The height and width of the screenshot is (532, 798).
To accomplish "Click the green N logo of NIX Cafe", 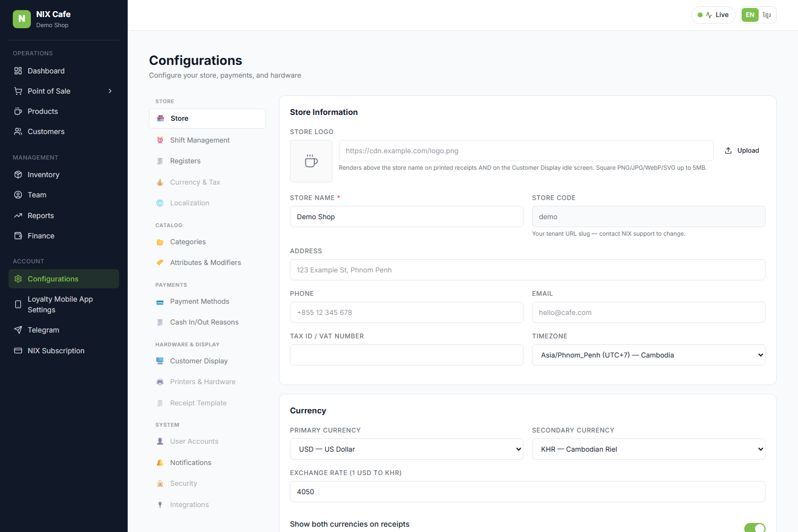I will click(22, 19).
